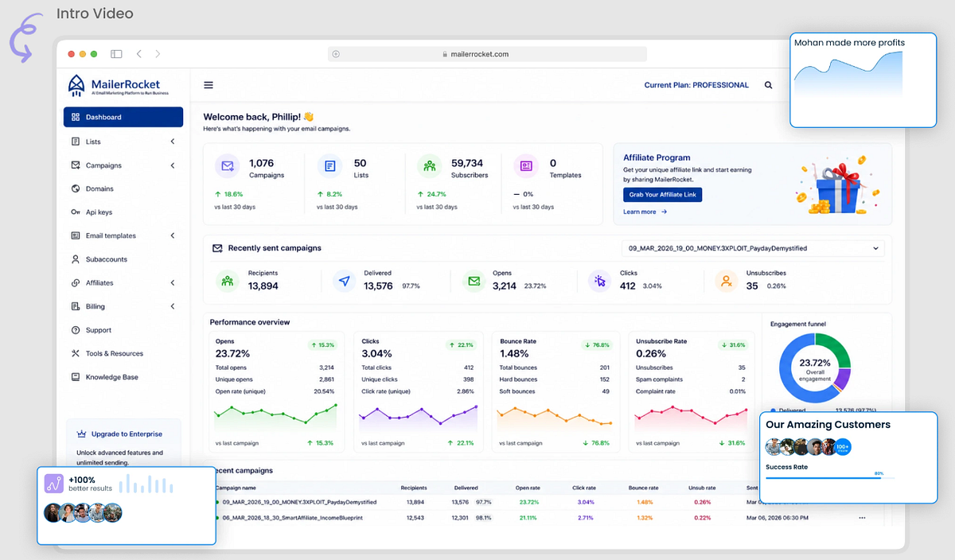Viewport: 955px width, 560px height.
Task: Click the Campaigns stat card icon
Action: point(228,166)
